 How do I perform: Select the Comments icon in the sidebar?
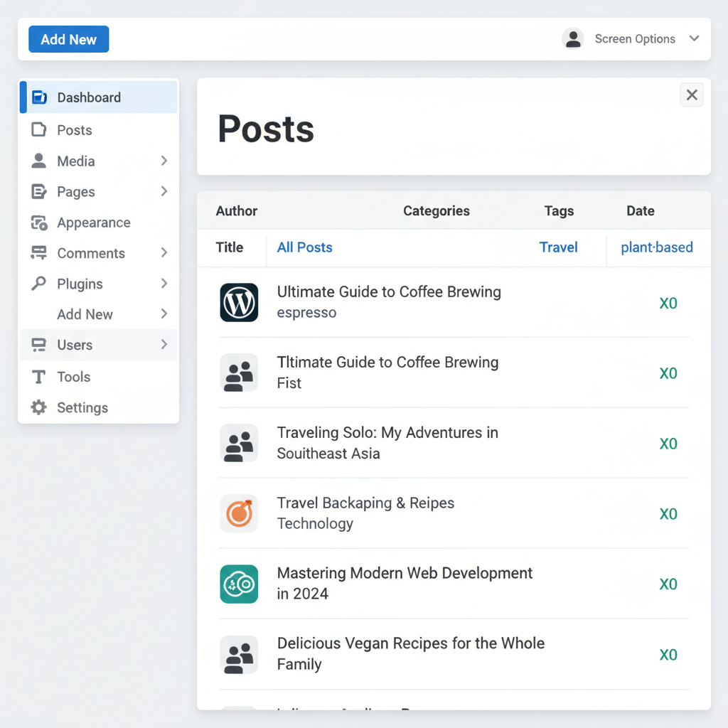(39, 253)
